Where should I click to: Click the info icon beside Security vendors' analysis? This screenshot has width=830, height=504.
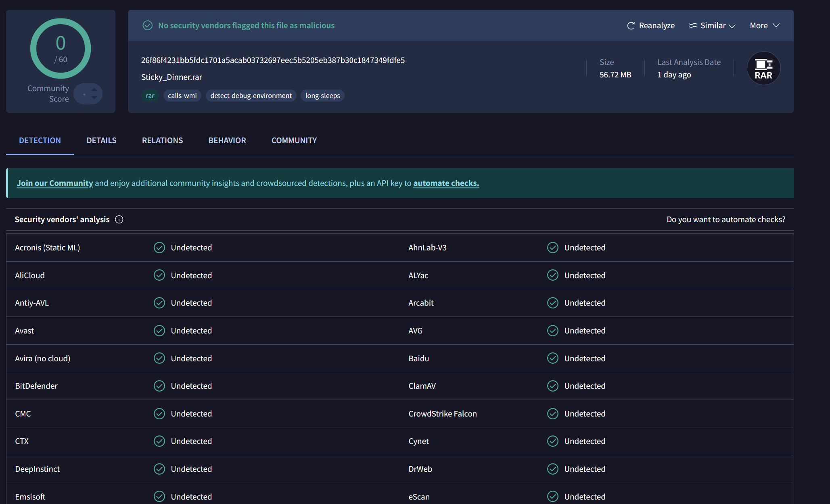coord(119,219)
